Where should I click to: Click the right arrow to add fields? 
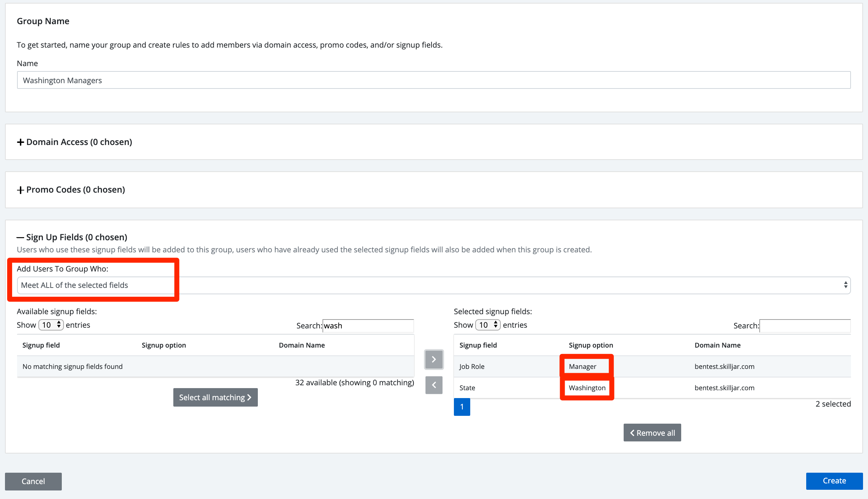coord(434,359)
